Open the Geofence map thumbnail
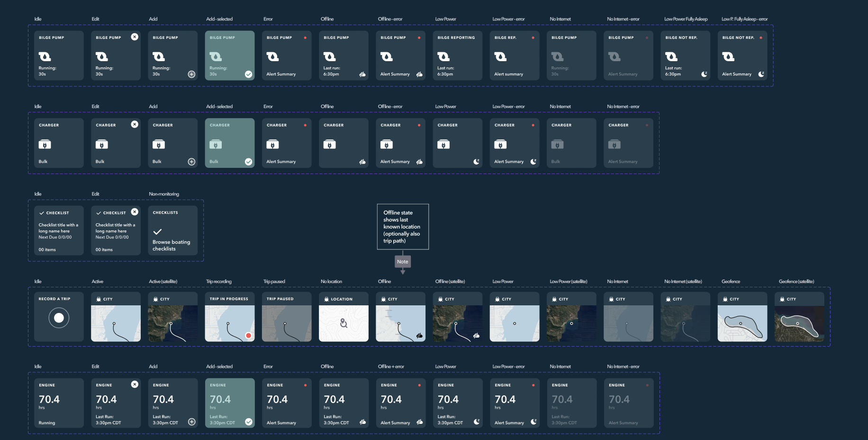 pos(742,323)
